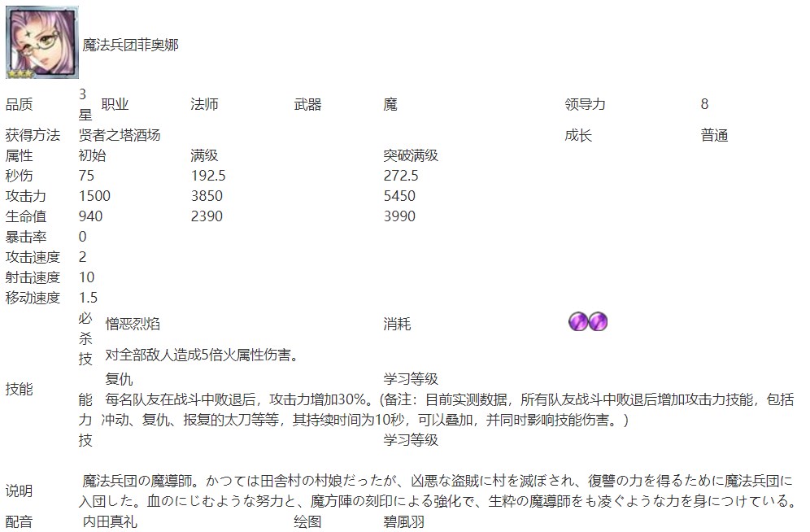Image resolution: width=810 pixels, height=532 pixels.
Task: Click the leadership value 8
Action: (704, 104)
